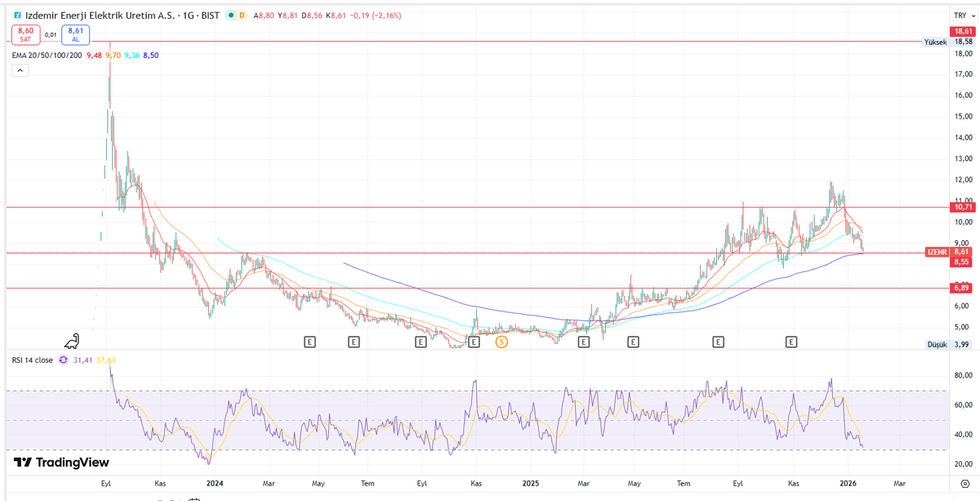Viewport: 980px width, 501px height.
Task: Click the RSI moving average value 37,63
Action: click(106, 360)
